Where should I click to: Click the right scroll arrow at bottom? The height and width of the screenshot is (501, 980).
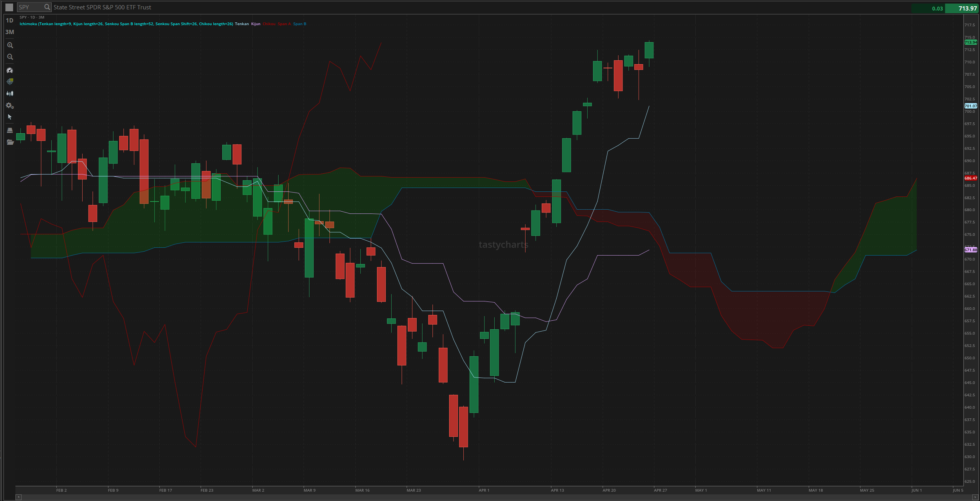pyautogui.click(x=976, y=497)
